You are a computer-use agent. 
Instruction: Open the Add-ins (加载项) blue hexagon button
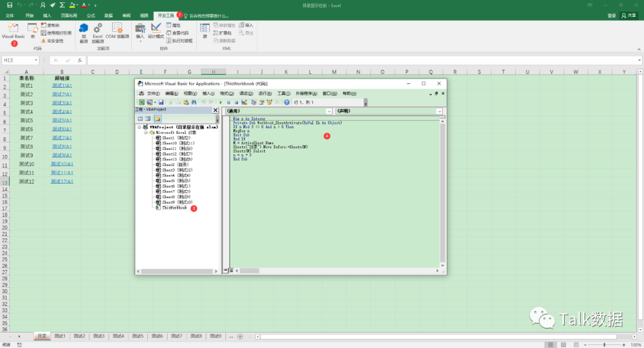click(x=83, y=33)
